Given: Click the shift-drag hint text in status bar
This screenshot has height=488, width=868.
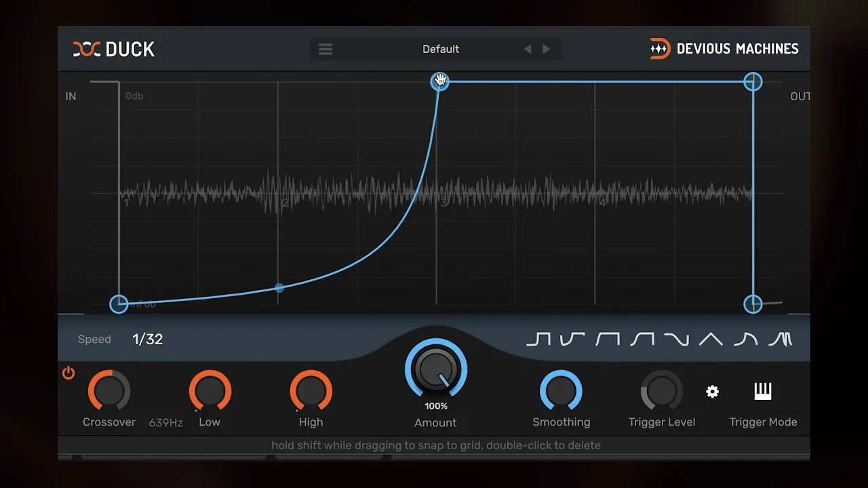Looking at the screenshot, I should (x=436, y=445).
